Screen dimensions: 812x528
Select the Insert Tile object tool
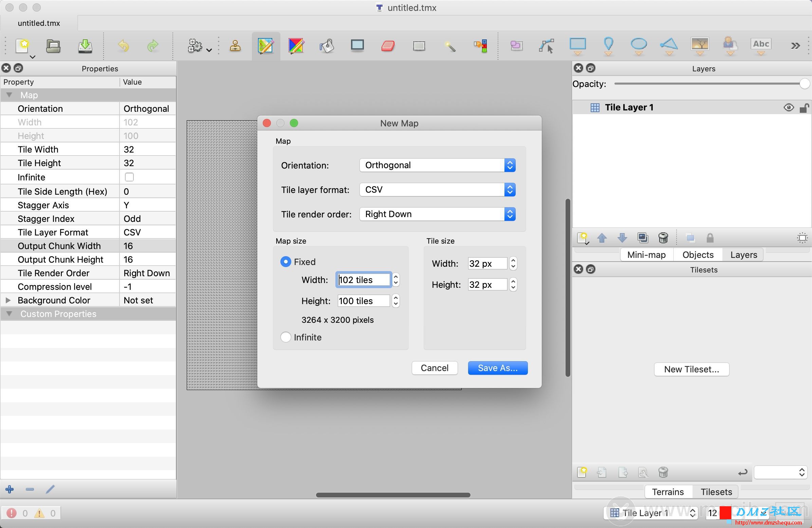pos(700,46)
